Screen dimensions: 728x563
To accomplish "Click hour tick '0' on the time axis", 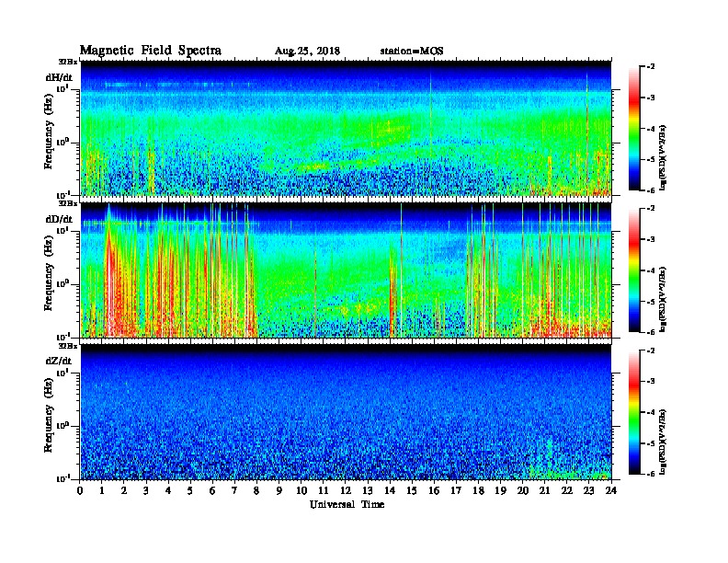I will point(80,490).
